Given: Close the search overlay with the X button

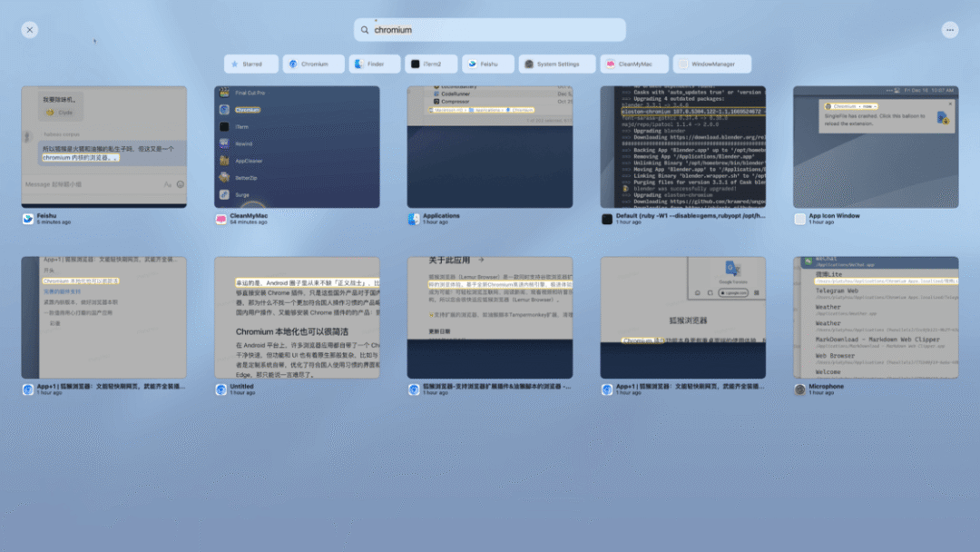Looking at the screenshot, I should click(29, 30).
